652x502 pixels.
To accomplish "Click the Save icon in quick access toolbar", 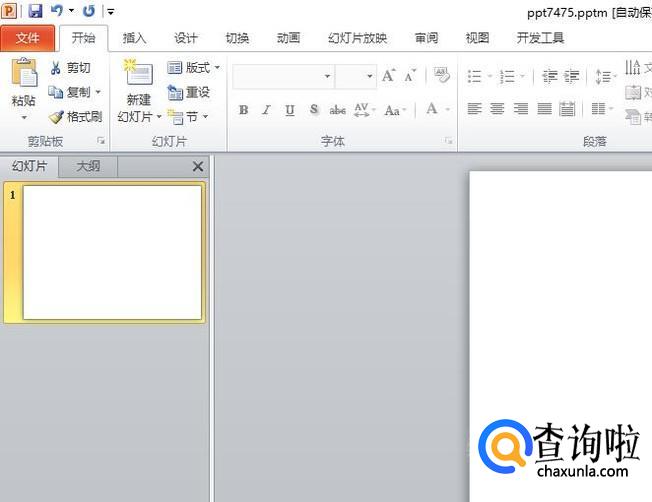I will [x=36, y=11].
